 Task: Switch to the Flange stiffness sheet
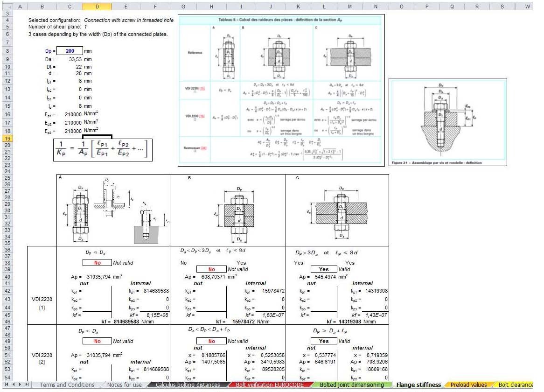pyautogui.click(x=419, y=385)
